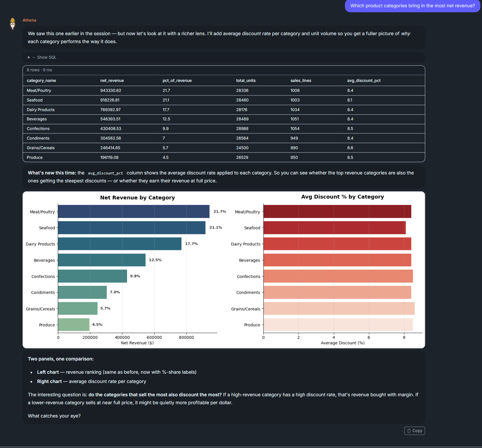This screenshot has height=448, width=482.
Task: Click the Meat/Poultry average discount bar
Action: [337, 212]
